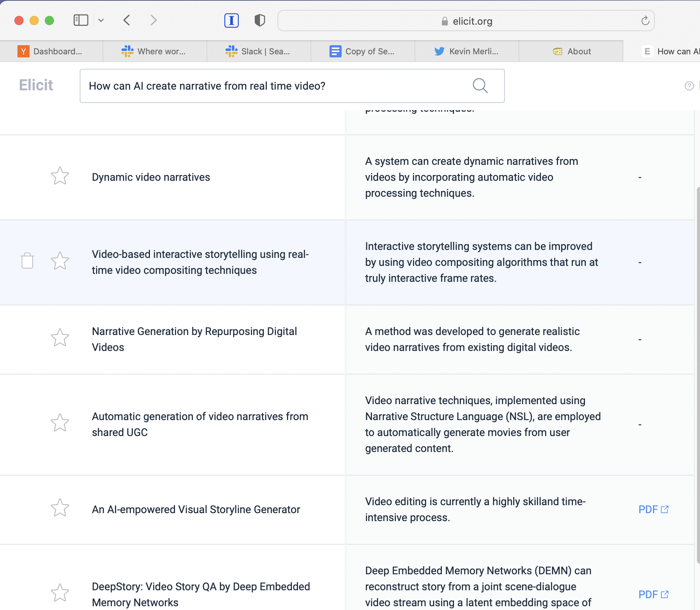Open PDF for AI-empowered Visual Storyline Generator
The width and height of the screenshot is (700, 610).
pyautogui.click(x=653, y=509)
